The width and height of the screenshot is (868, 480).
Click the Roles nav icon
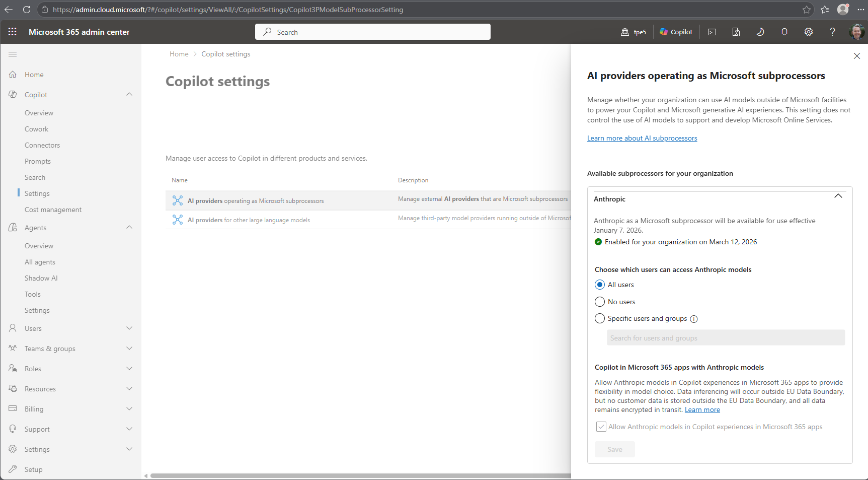click(x=13, y=369)
